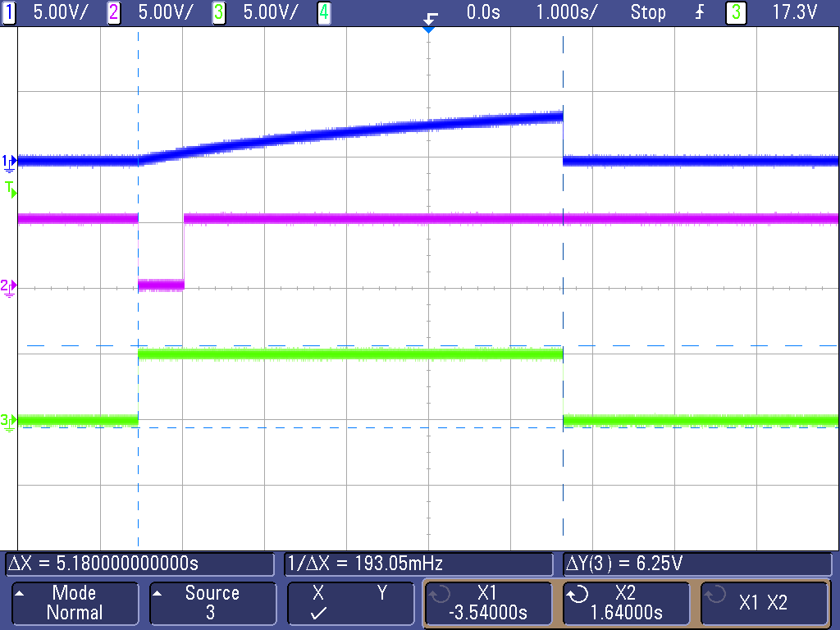
Task: Click channel 1 ground reference marker
Action: pos(8,162)
